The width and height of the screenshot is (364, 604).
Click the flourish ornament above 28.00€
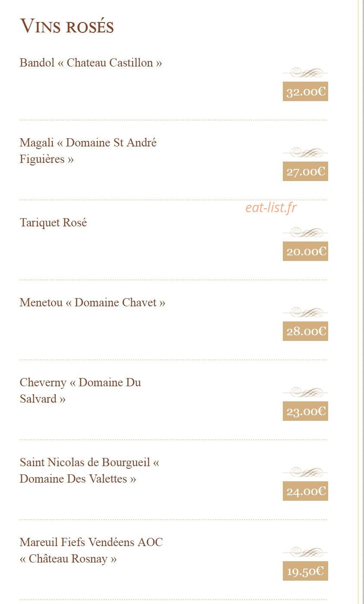(305, 312)
